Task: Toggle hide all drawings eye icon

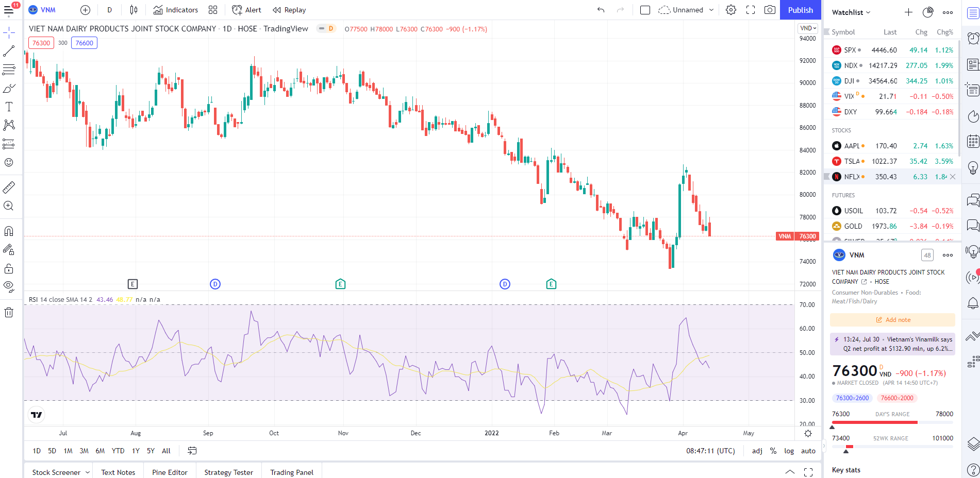Action: 9,286
